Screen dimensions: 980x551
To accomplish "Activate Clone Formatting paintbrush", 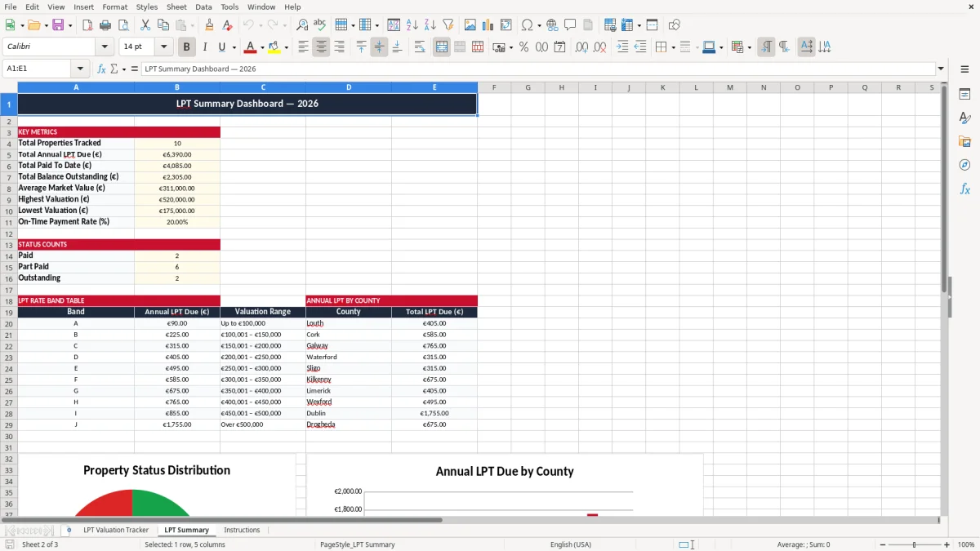I will point(209,25).
